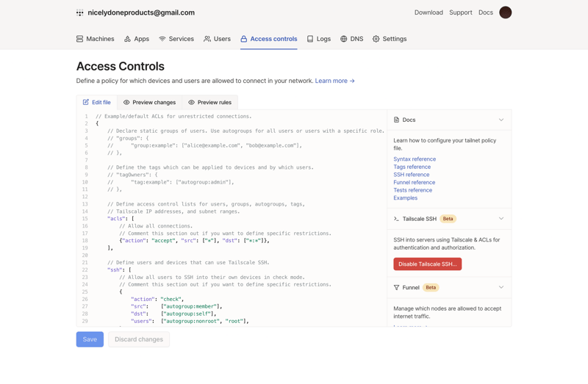Click the line containing "autogroup:member"
The height and width of the screenshot is (384, 588).
(176, 306)
